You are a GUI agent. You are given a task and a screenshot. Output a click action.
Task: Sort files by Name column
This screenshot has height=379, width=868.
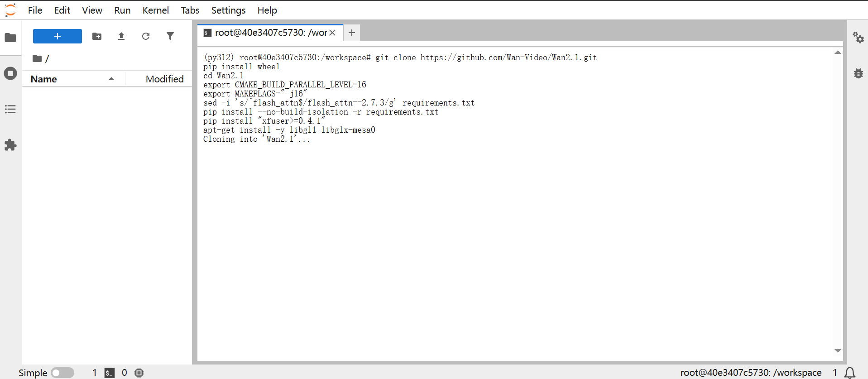[x=73, y=79]
